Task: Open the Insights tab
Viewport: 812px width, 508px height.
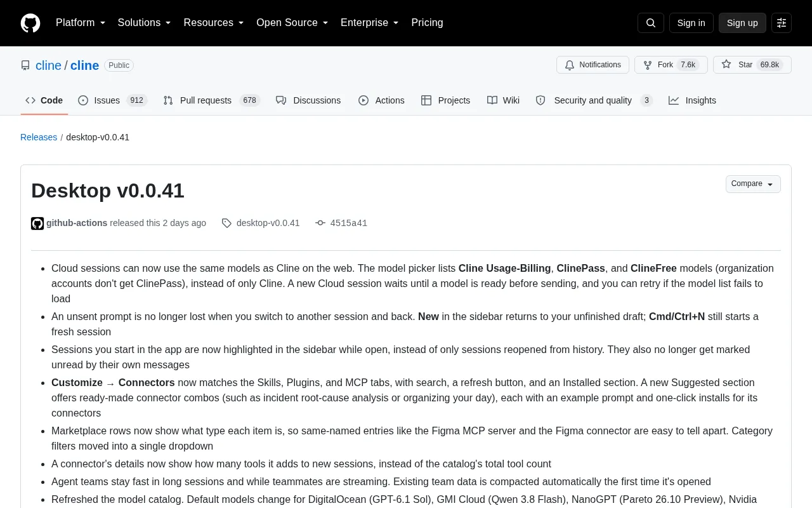Action: point(692,100)
